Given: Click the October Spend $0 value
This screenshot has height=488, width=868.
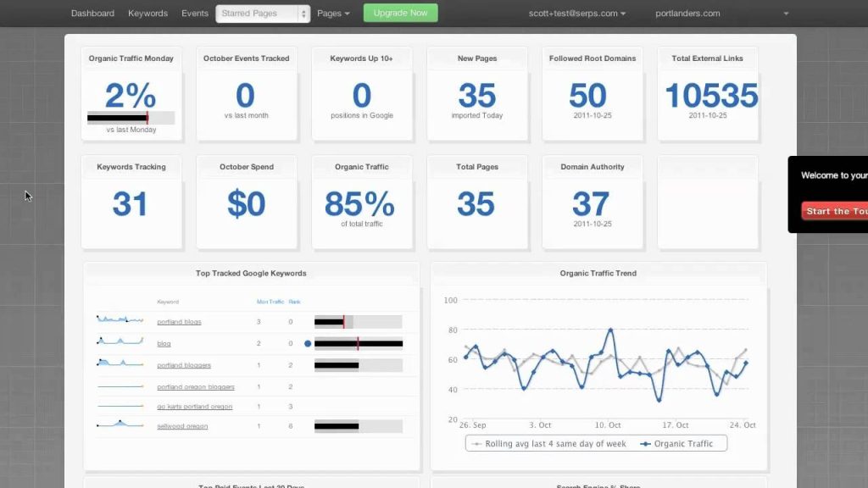Looking at the screenshot, I should 247,203.
